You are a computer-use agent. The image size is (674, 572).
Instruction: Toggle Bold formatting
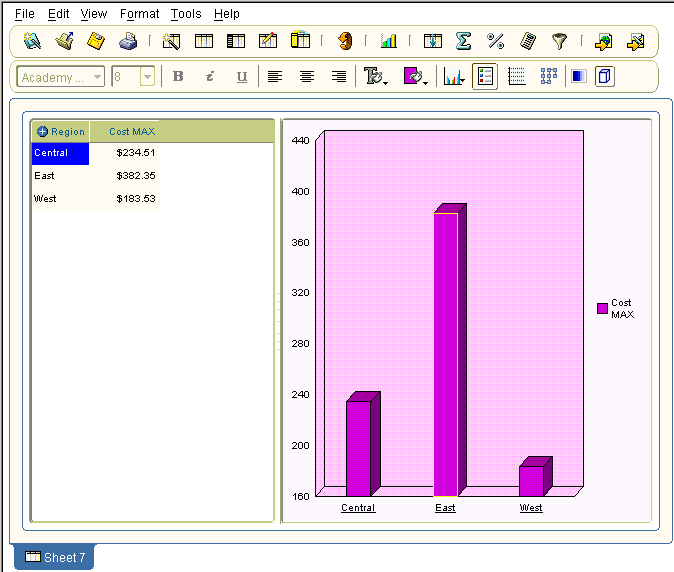178,77
